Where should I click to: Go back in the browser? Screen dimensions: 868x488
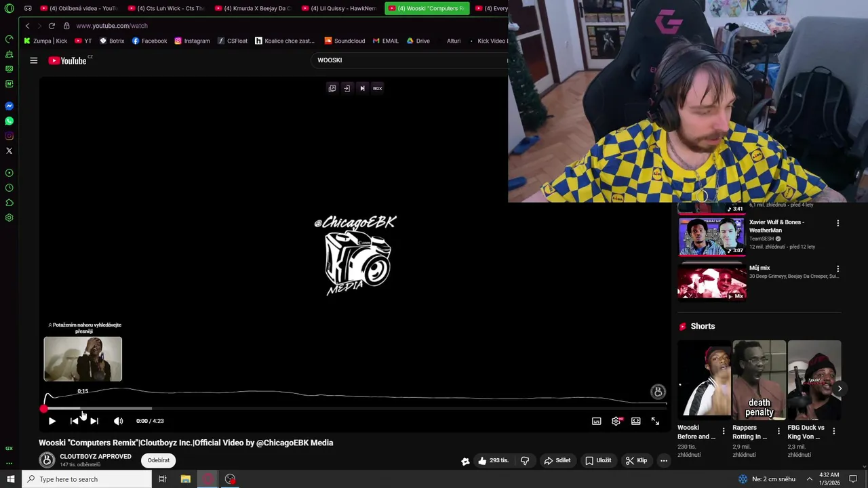27,26
